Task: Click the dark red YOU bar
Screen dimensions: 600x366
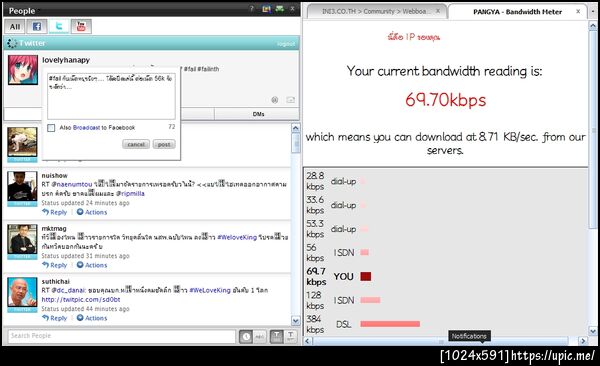Action: 366,276
